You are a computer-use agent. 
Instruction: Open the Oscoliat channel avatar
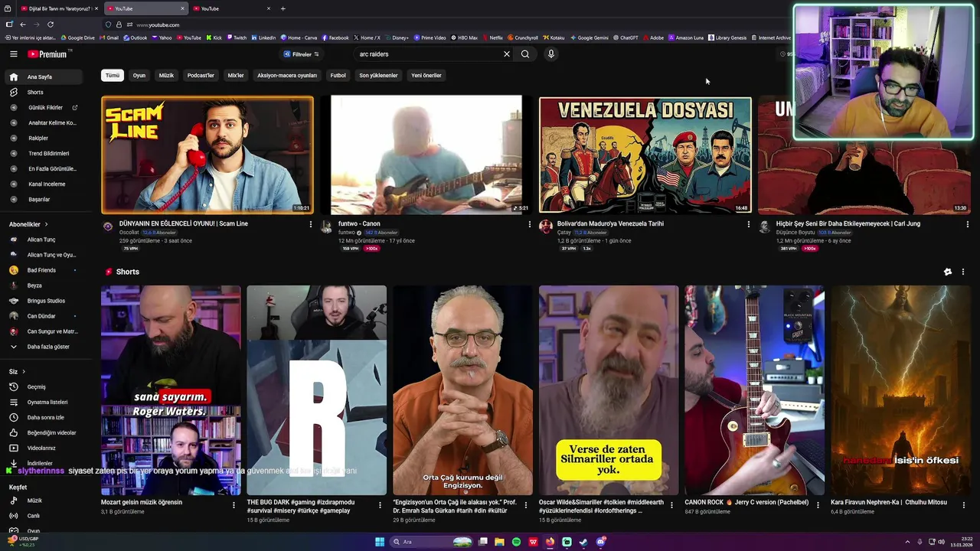tap(108, 227)
